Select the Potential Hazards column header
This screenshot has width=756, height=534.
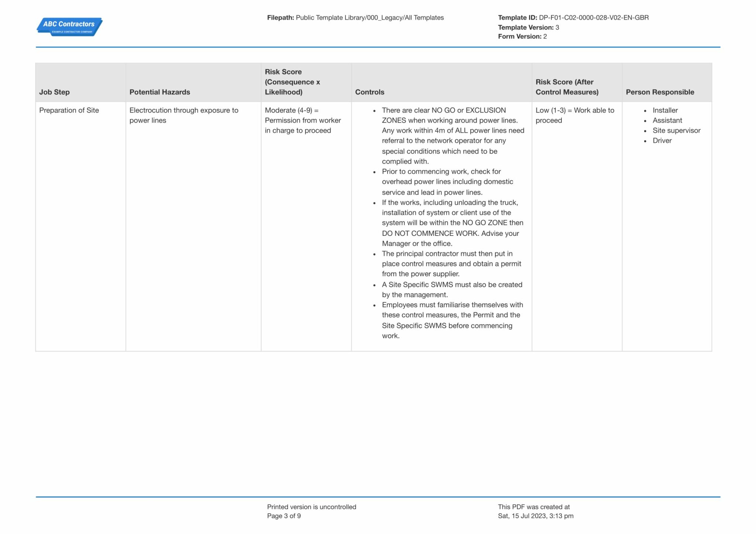159,92
